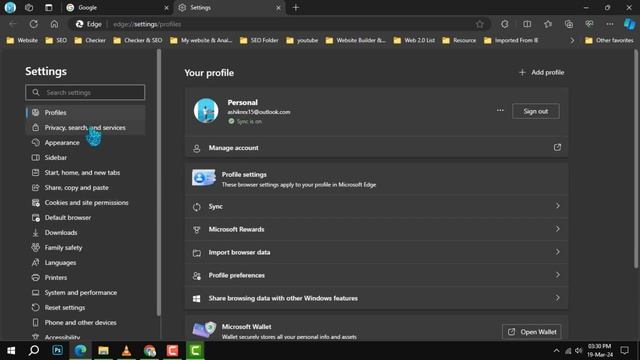Go to the Home page icon
The image size is (640, 360).
(54, 24)
